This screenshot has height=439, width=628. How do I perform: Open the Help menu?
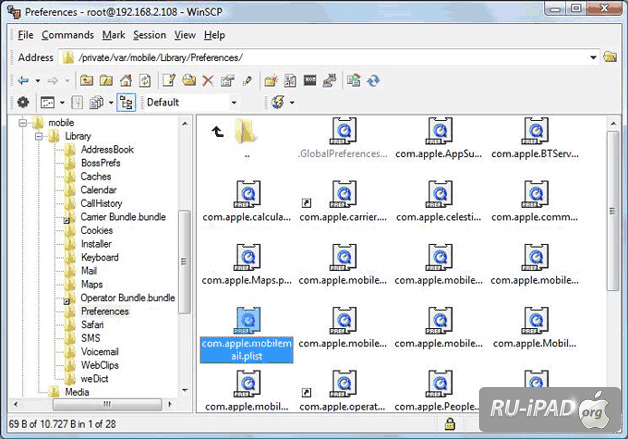tap(214, 35)
